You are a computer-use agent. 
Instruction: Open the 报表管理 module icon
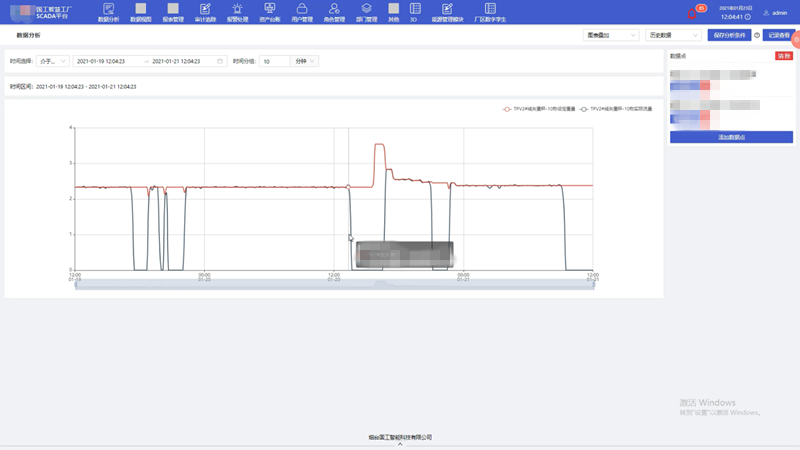[172, 10]
